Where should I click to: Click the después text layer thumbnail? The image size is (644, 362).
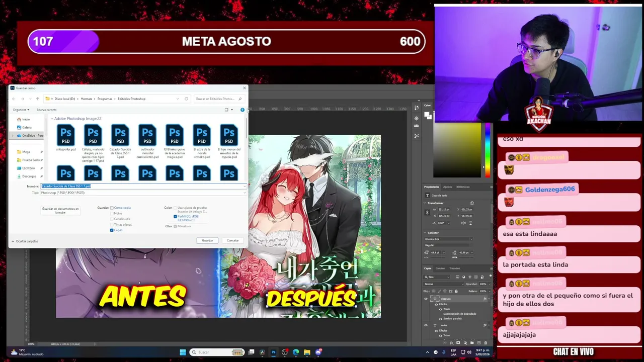point(436,299)
